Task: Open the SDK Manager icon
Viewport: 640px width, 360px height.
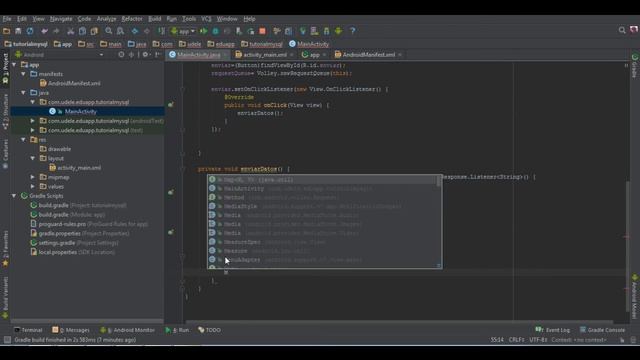Action: pyautogui.click(x=326, y=31)
